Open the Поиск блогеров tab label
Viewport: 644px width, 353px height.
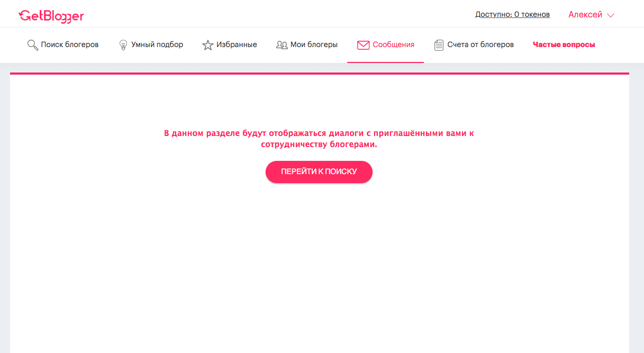[x=70, y=45]
